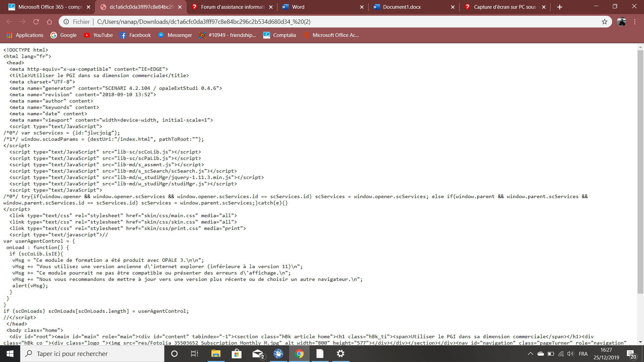Open Chrome icon on the taskbar
644x362 pixels.
(x=299, y=354)
